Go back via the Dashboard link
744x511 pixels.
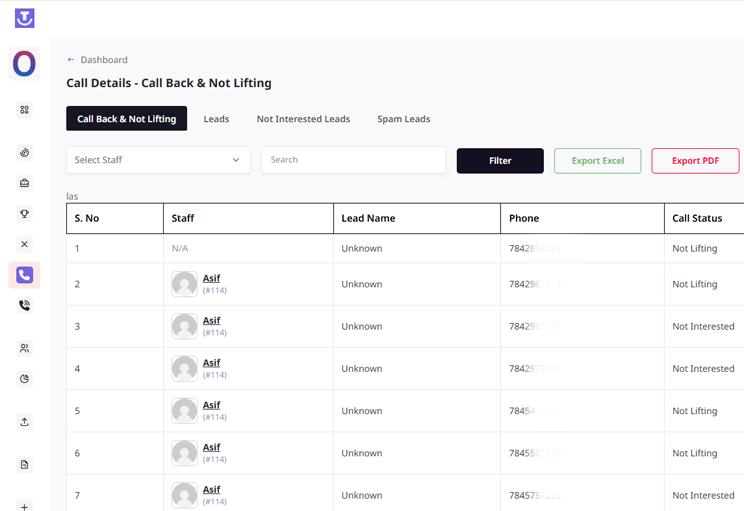point(104,60)
